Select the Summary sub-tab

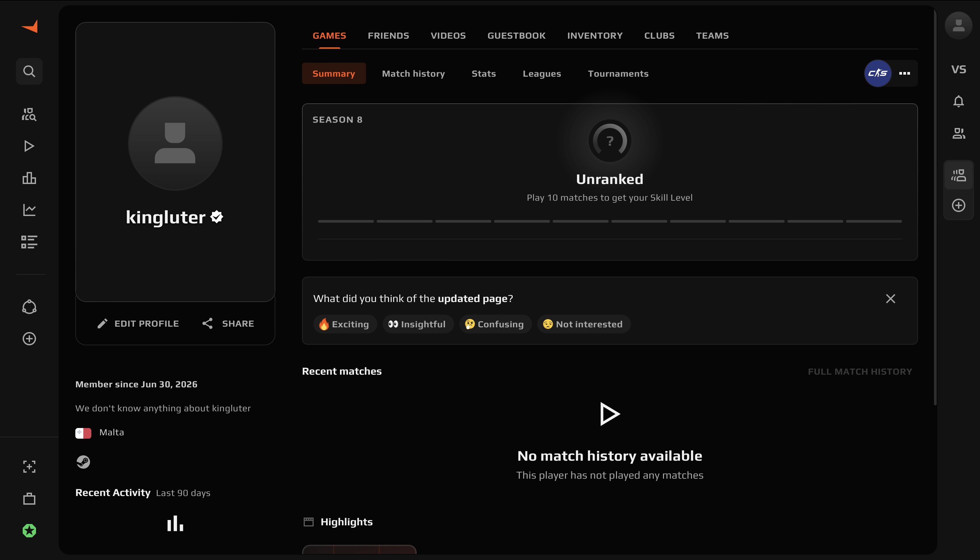coord(333,73)
